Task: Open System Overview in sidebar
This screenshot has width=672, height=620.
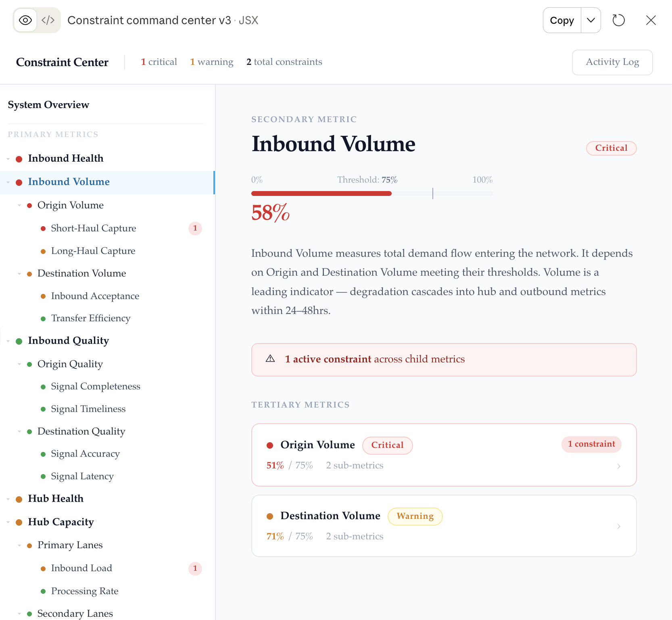Action: 48,105
